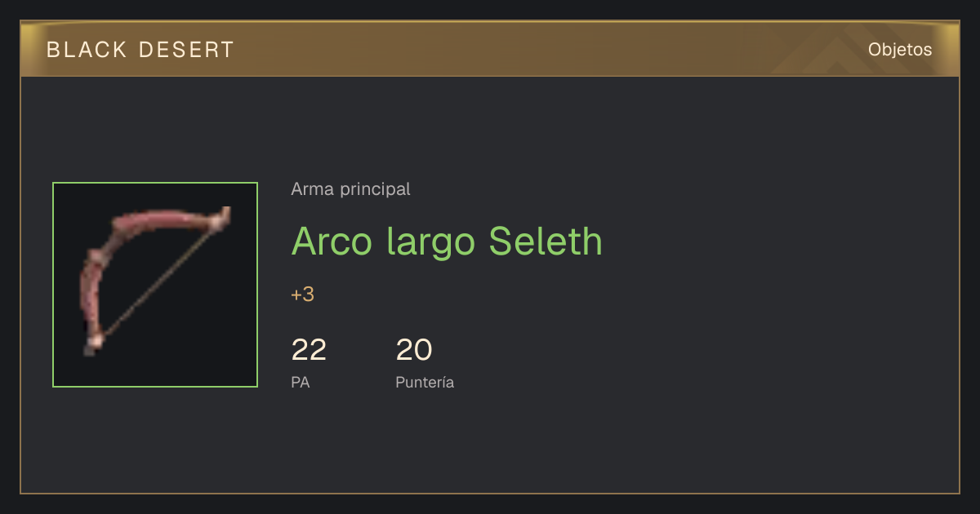Click the green-bordered item thumbnail frame
Image resolution: width=980 pixels, height=514 pixels.
click(x=155, y=285)
